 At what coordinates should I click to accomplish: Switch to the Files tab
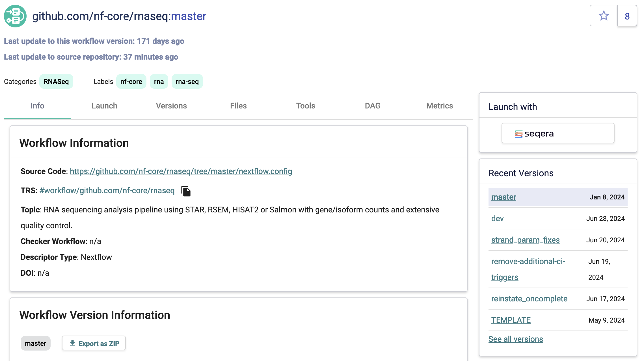pyautogui.click(x=238, y=106)
